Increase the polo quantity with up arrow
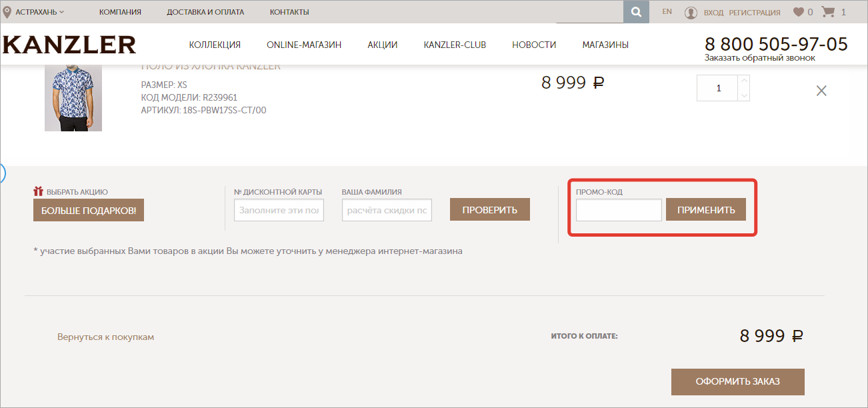The image size is (868, 408). click(744, 81)
